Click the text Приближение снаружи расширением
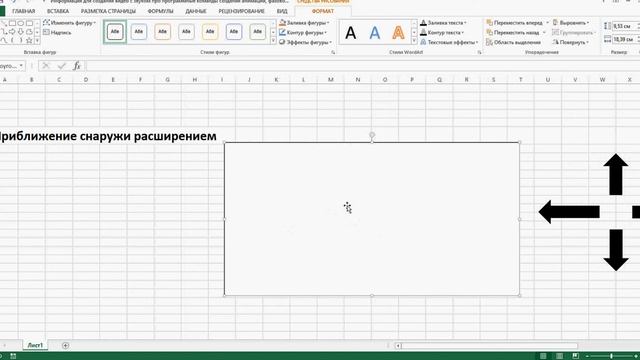 coord(108,136)
